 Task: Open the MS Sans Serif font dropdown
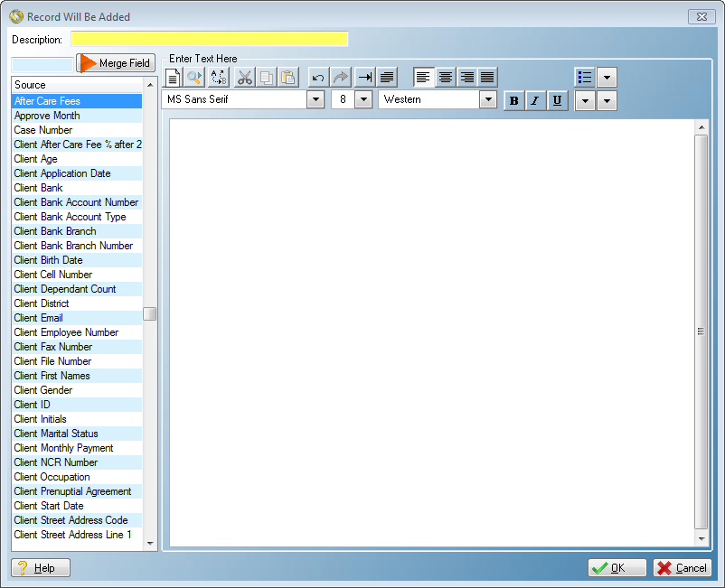(315, 100)
